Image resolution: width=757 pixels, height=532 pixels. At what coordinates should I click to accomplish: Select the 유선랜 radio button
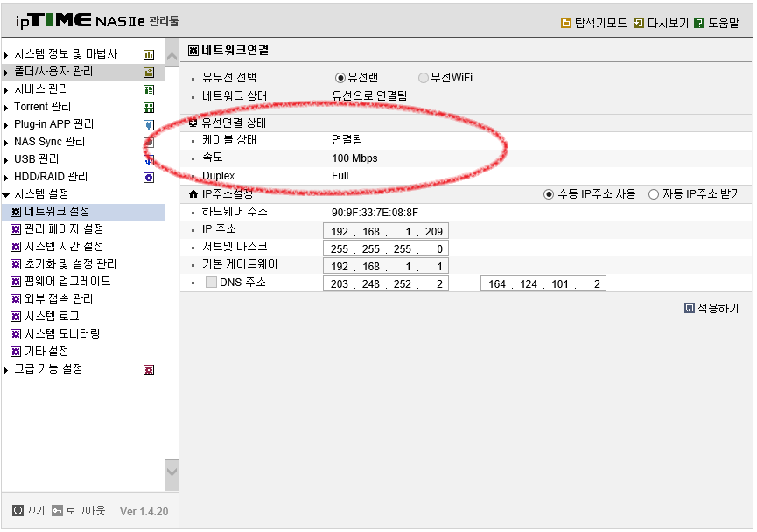(340, 78)
